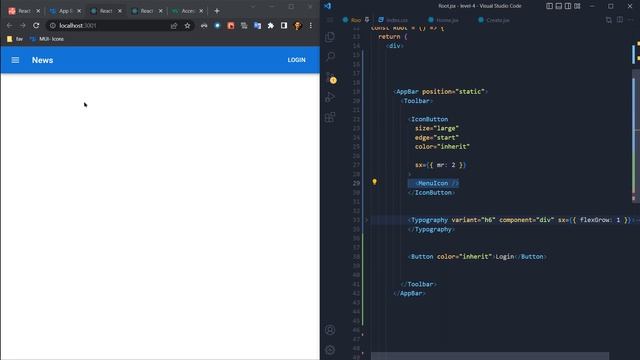Image resolution: width=640 pixels, height=360 pixels.
Task: Go back in Chrome browser
Action: (9, 25)
